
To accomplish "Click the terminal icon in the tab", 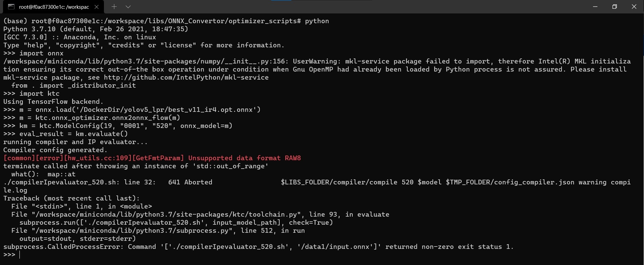I will click(x=11, y=7).
